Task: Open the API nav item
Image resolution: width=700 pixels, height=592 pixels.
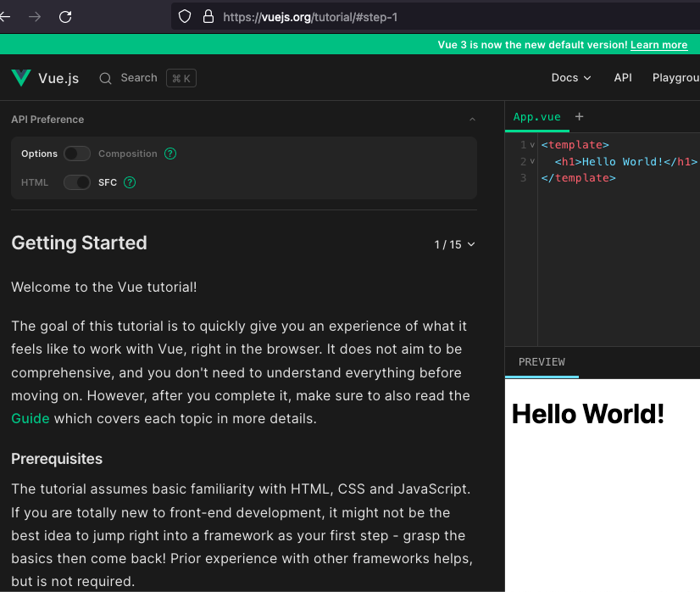Action: point(622,78)
